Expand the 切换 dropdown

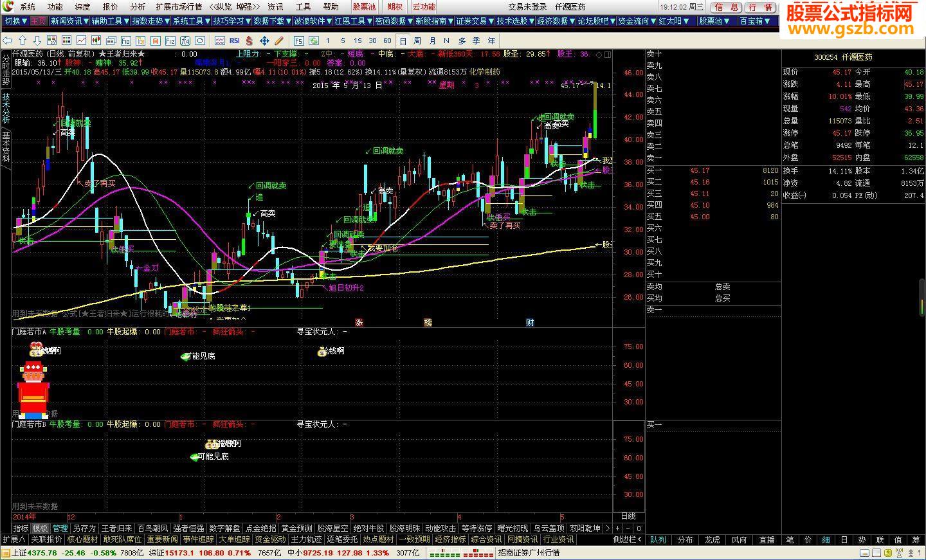tap(15, 21)
